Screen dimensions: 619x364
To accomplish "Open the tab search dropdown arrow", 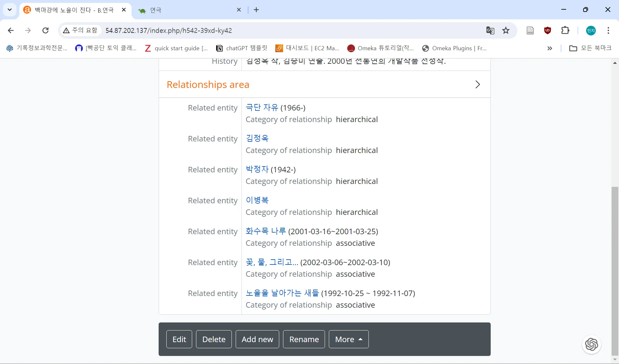I will pyautogui.click(x=10, y=10).
